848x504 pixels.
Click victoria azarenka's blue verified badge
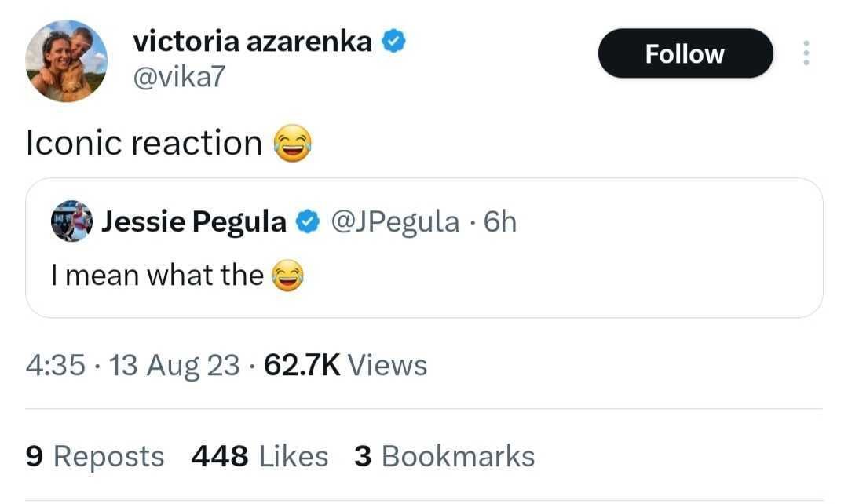pos(393,42)
